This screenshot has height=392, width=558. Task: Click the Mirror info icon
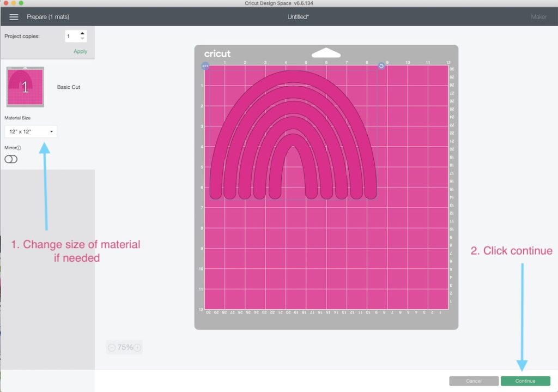click(x=19, y=148)
